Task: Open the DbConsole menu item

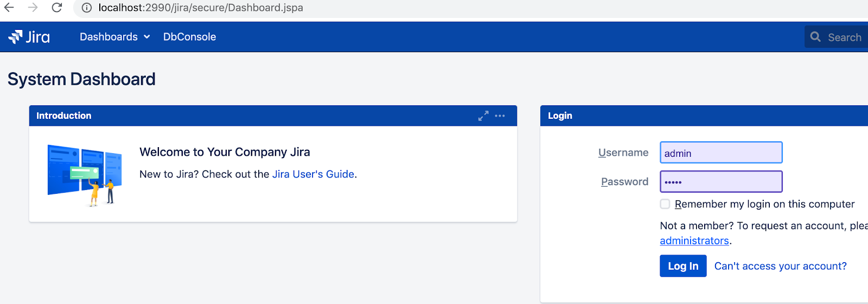Action: (x=189, y=37)
